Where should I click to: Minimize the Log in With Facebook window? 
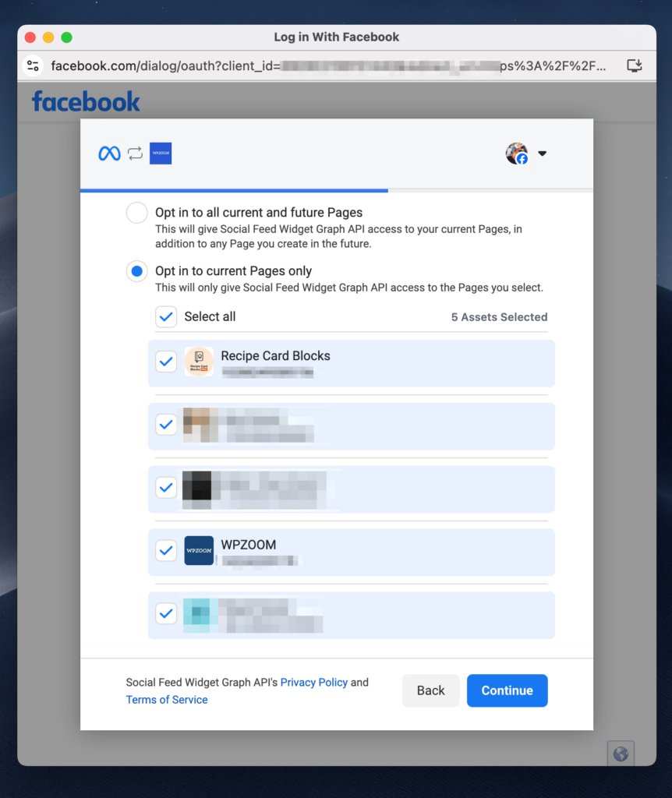[x=48, y=37]
